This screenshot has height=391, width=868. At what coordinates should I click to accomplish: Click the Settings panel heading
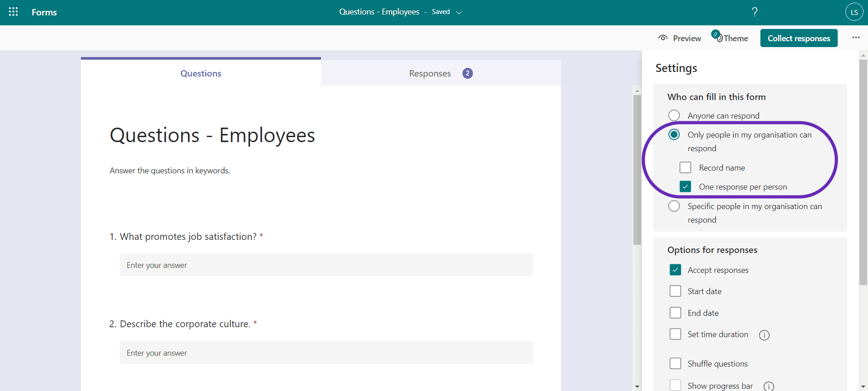[676, 68]
